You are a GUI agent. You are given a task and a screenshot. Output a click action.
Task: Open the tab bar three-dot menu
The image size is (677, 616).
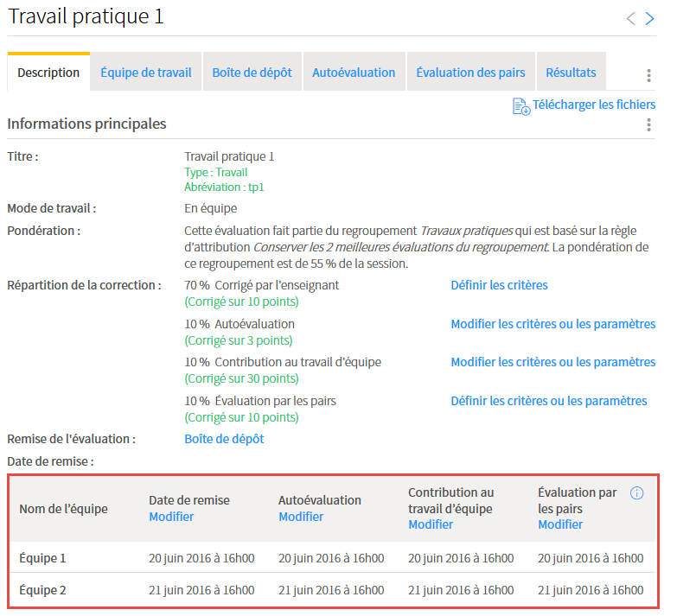coord(648,75)
